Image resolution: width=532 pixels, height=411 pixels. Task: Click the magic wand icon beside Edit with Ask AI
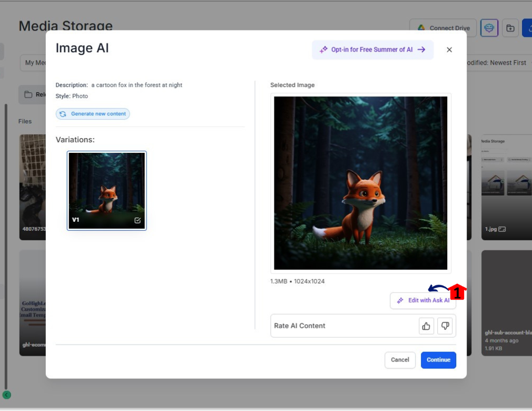[400, 300]
